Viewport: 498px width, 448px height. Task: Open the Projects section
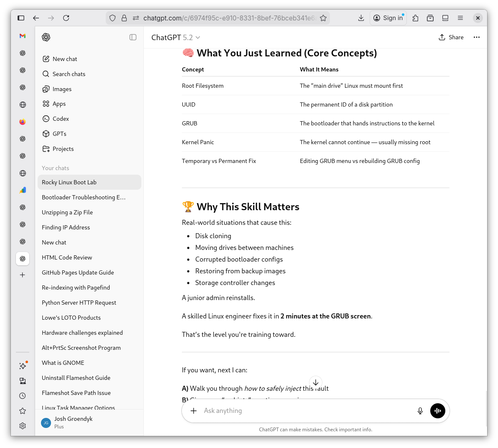[x=63, y=149]
